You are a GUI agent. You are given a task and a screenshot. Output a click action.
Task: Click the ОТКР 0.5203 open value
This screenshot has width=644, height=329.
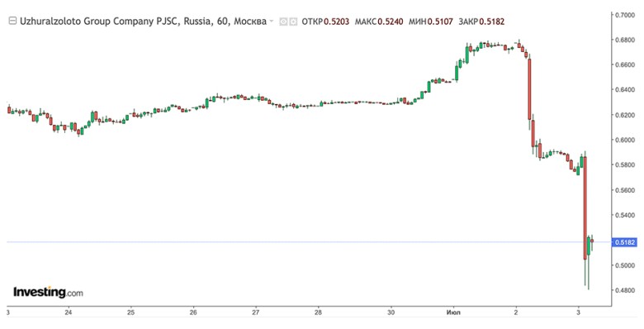click(325, 21)
